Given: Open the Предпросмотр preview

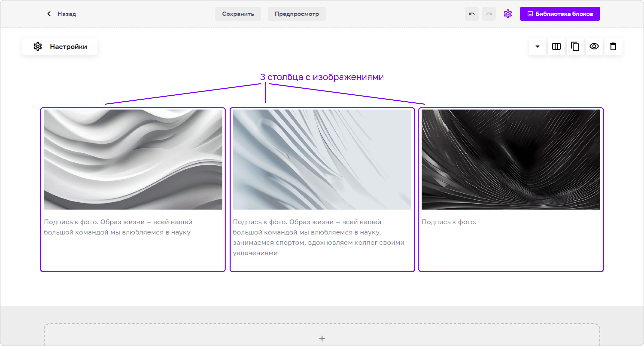Looking at the screenshot, I should click(296, 14).
